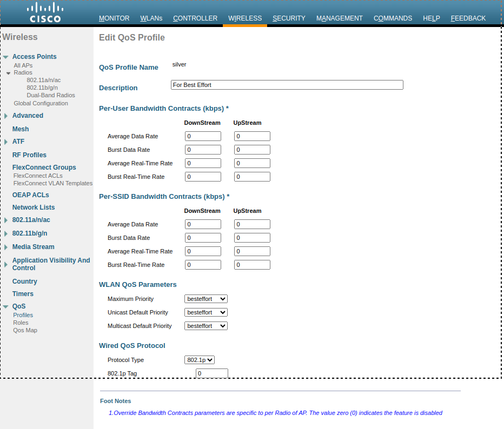
Task: Open the Maximum Priority dropdown
Action: [205, 298]
